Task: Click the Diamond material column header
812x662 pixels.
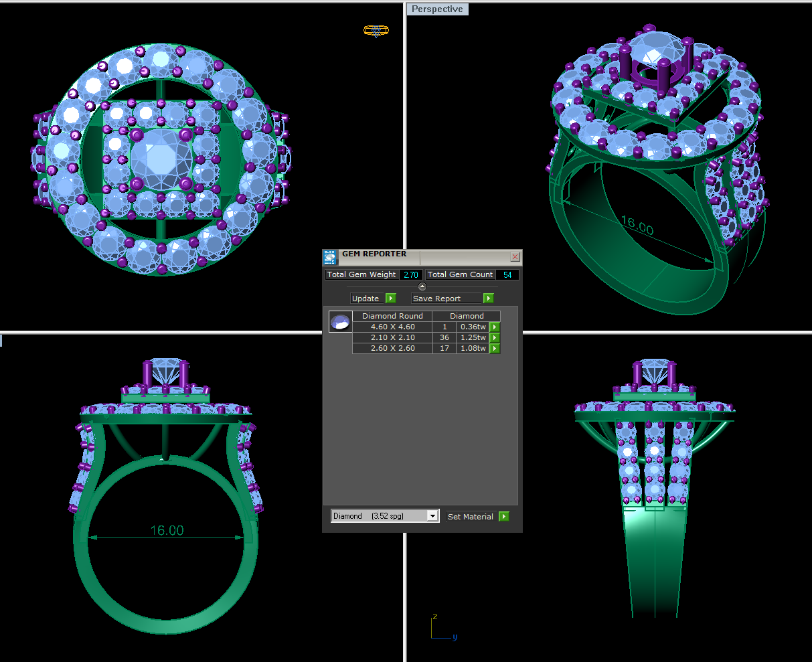Action: [x=467, y=316]
